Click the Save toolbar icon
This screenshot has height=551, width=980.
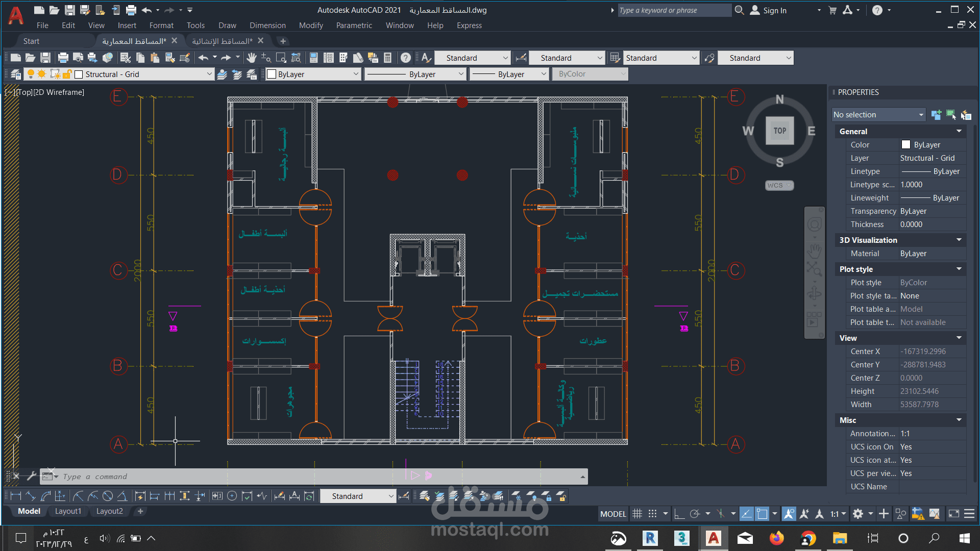pos(45,58)
